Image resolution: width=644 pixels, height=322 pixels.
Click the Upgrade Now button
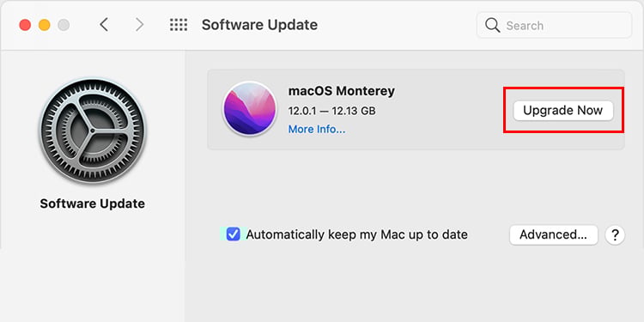(x=563, y=111)
